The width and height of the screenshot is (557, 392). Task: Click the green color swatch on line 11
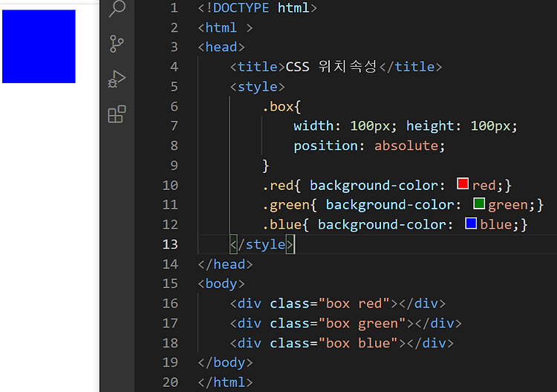point(479,203)
